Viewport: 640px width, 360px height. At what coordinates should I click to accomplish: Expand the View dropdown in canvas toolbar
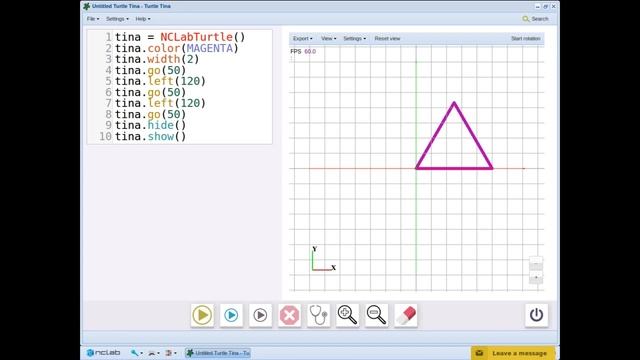coord(329,38)
